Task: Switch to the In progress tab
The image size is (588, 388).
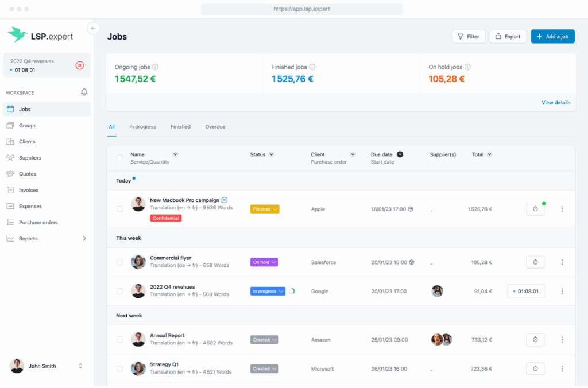Action: (142, 127)
